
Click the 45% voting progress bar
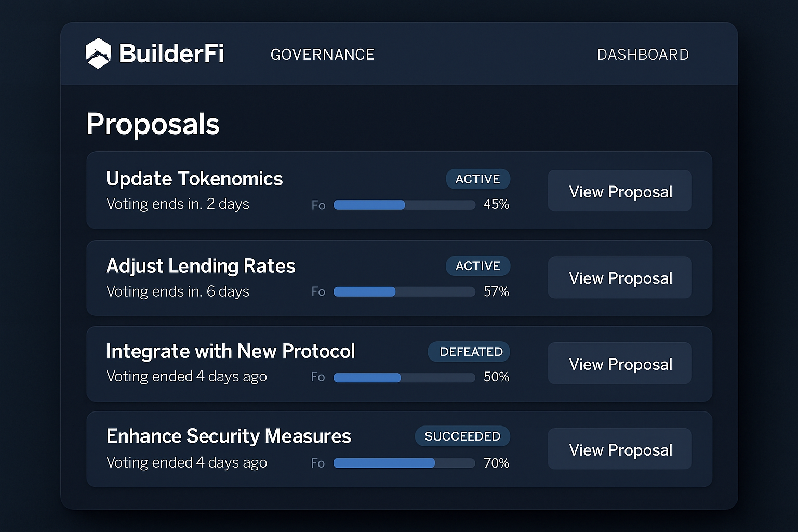pos(404,205)
